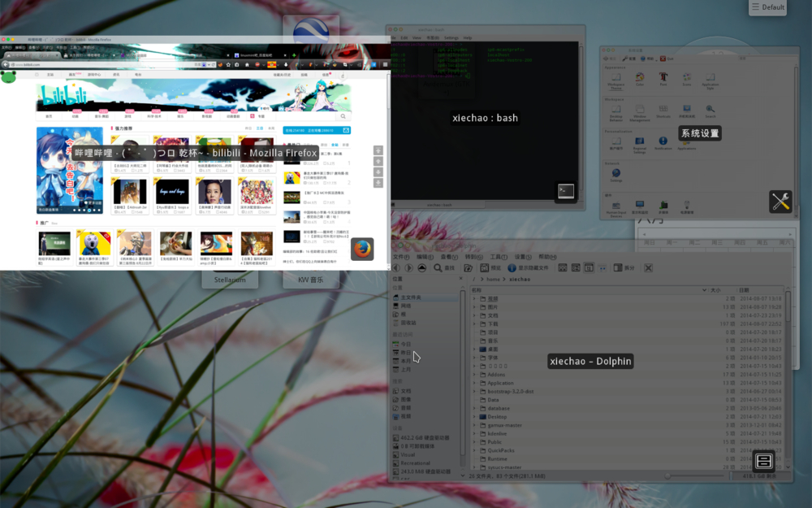
Task: Open Human Input Devices in 系统设置
Action: click(x=616, y=209)
